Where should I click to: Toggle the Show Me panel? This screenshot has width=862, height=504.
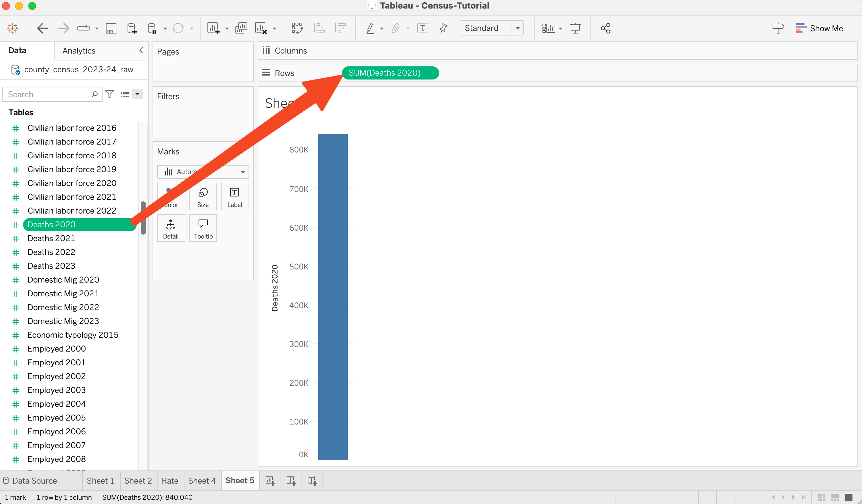(820, 28)
